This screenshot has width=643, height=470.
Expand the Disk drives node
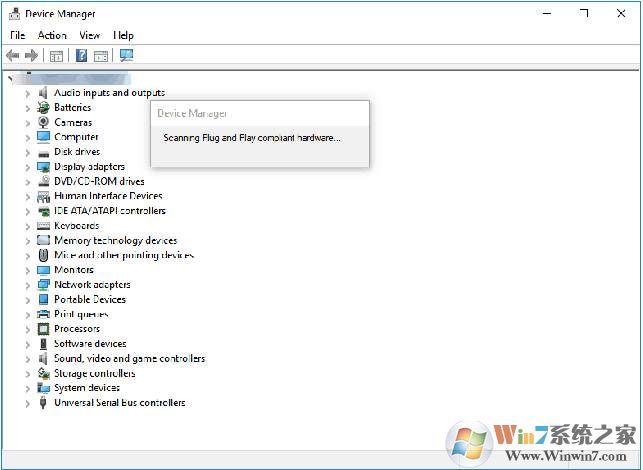[27, 153]
